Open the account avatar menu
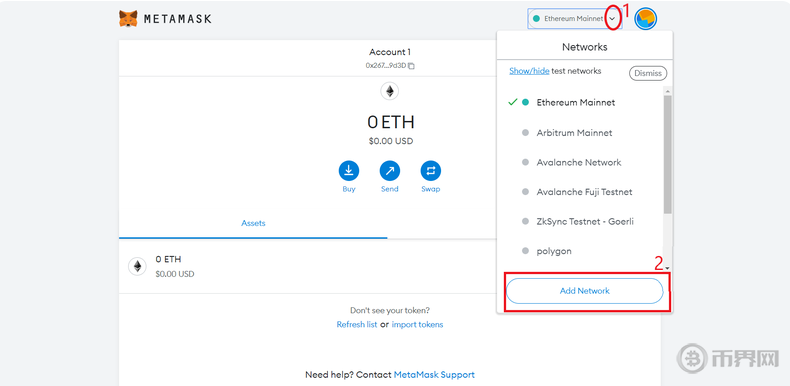This screenshot has width=790, height=386. (645, 19)
